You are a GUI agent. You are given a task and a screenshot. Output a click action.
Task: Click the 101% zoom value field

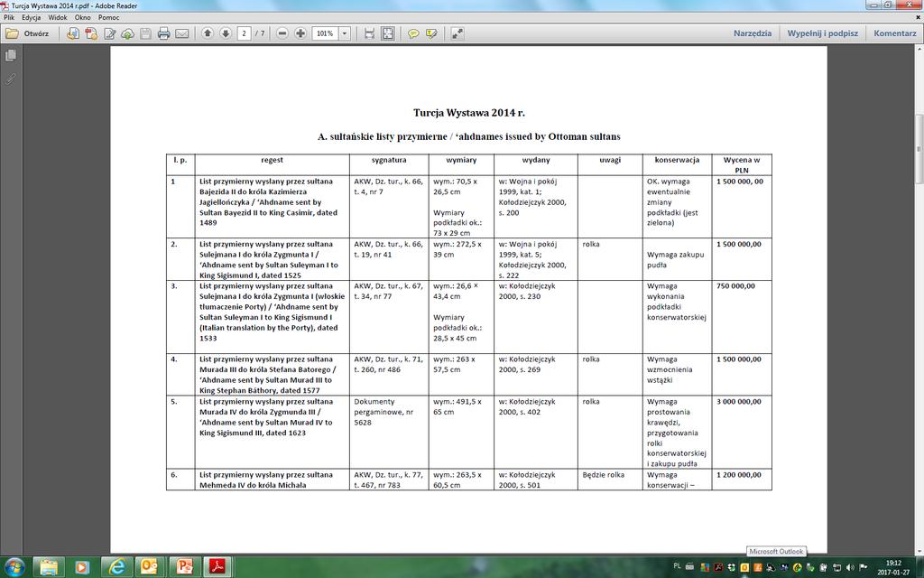325,33
